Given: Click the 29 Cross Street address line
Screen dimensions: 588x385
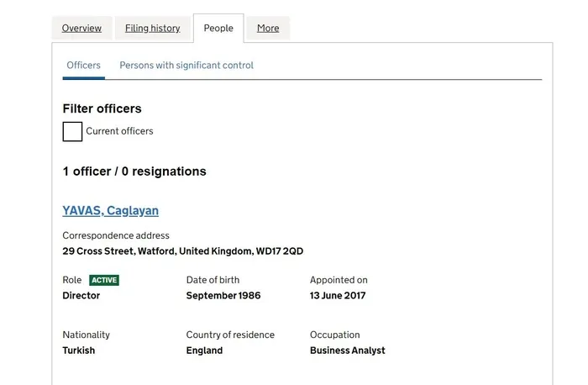Looking at the screenshot, I should point(182,251).
